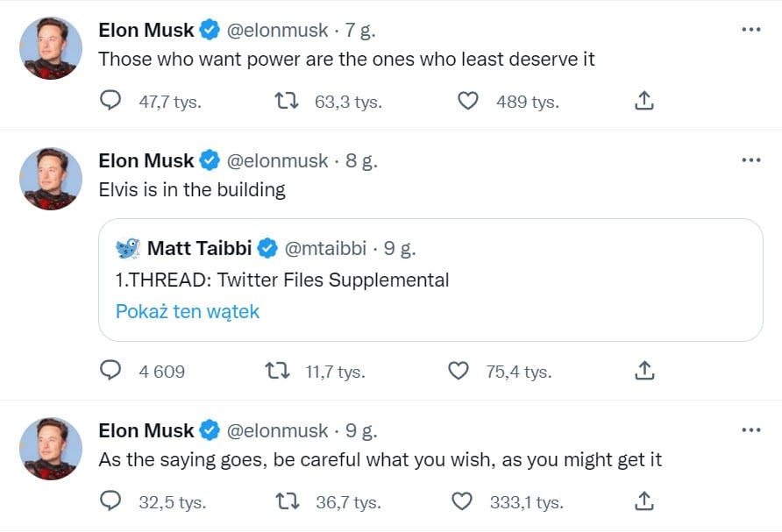Reply to the 'Those who want power' tweet

point(110,100)
